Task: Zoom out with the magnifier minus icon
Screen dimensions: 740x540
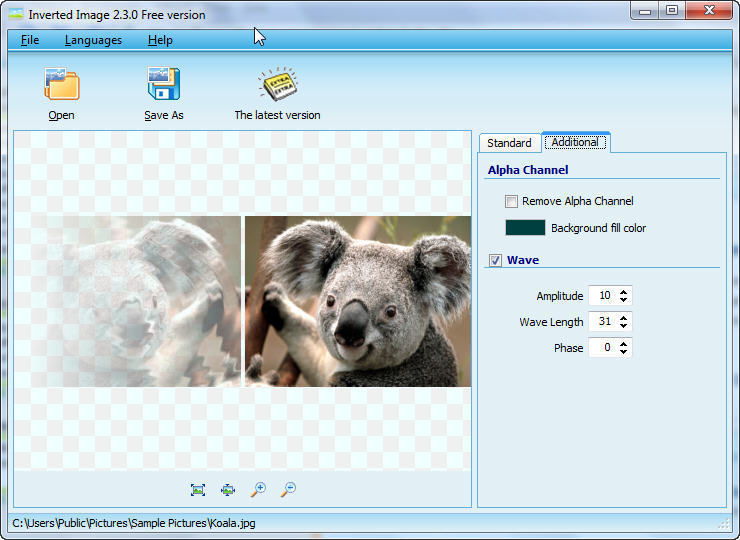Action: pos(288,489)
